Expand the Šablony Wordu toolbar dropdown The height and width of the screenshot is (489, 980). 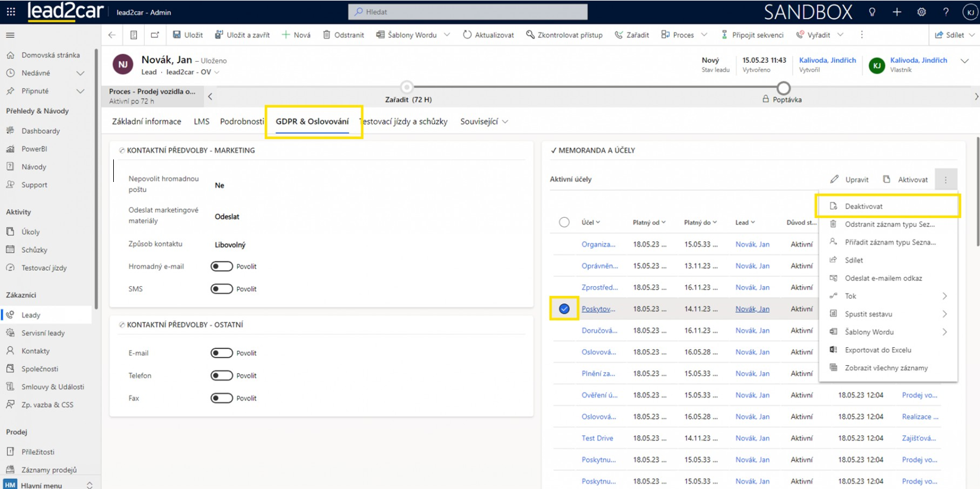[447, 35]
